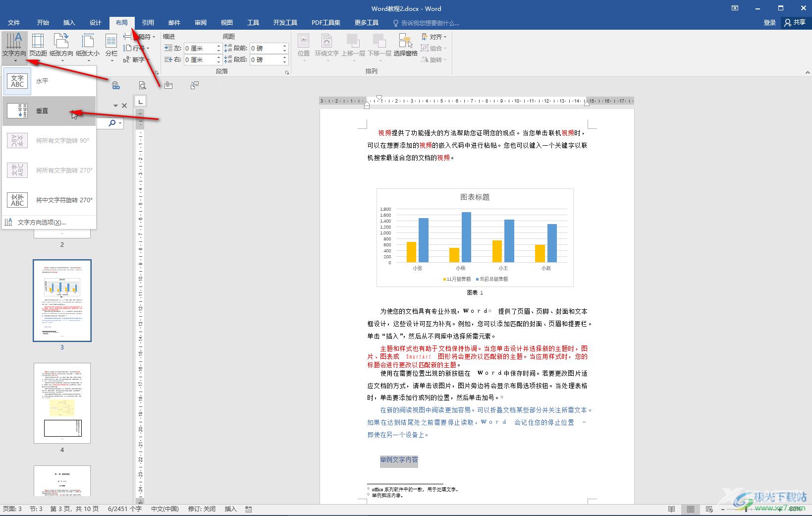Open Text Direction Options (文字方向选项)

tap(49, 222)
